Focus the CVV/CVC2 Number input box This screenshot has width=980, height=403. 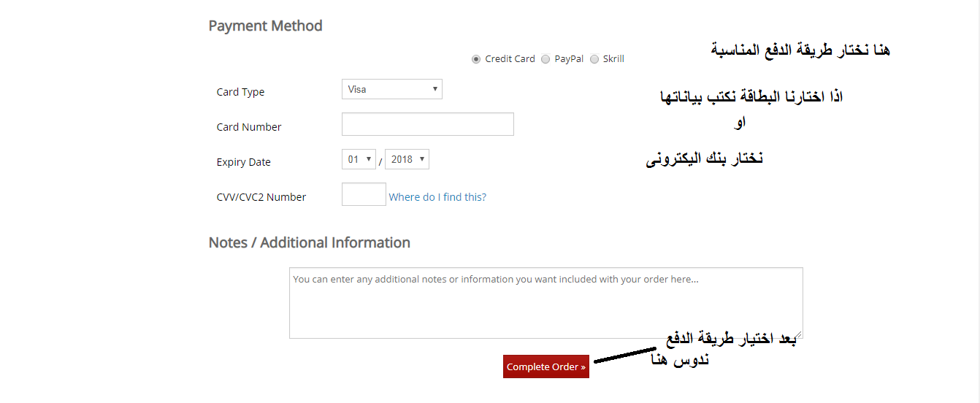tap(364, 194)
